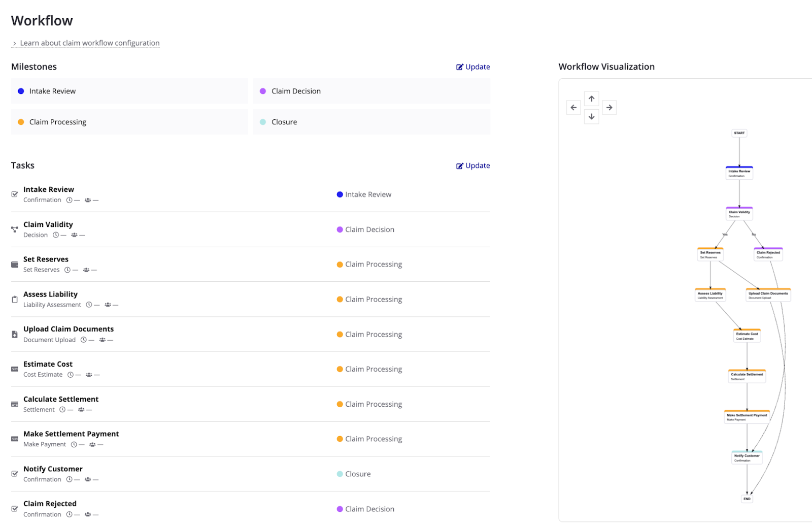Click check icon beside Notify Customer task
This screenshot has width=812, height=525.
tap(15, 474)
